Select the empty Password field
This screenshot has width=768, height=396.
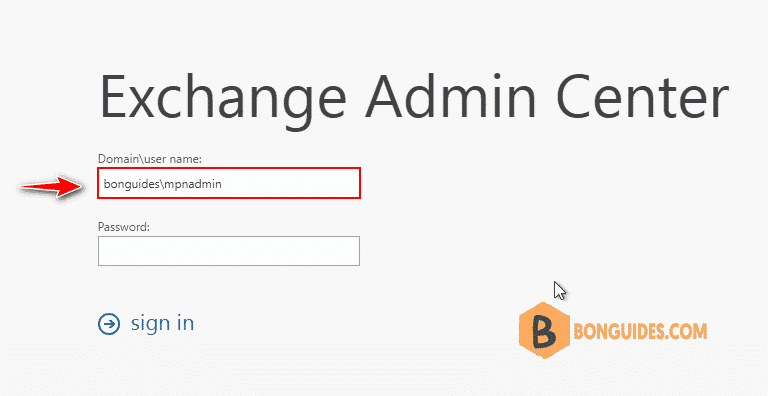229,251
